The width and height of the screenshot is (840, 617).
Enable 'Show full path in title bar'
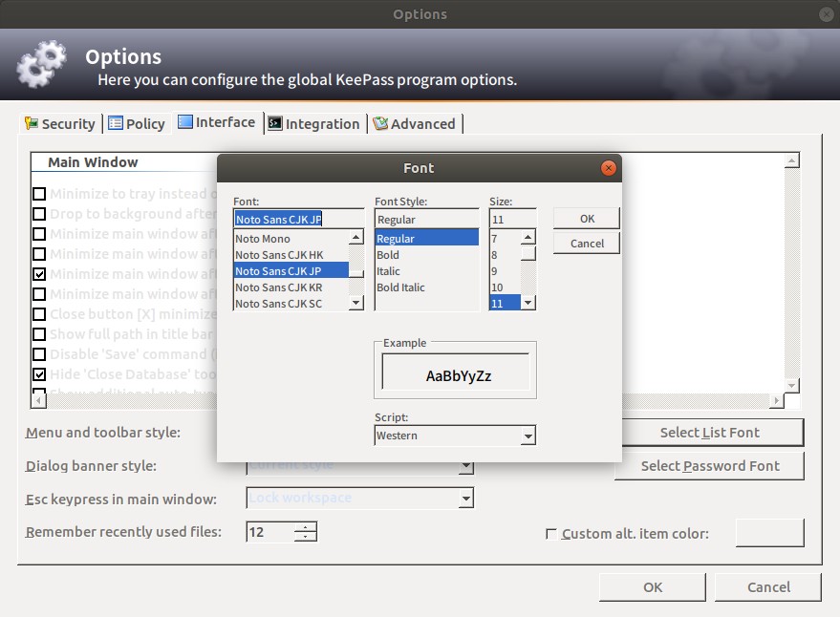click(39, 334)
